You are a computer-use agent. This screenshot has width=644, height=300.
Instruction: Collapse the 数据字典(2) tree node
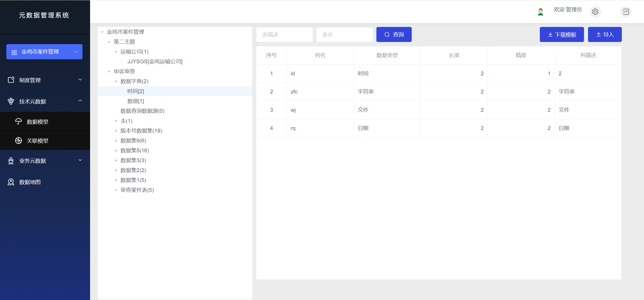pyautogui.click(x=116, y=81)
